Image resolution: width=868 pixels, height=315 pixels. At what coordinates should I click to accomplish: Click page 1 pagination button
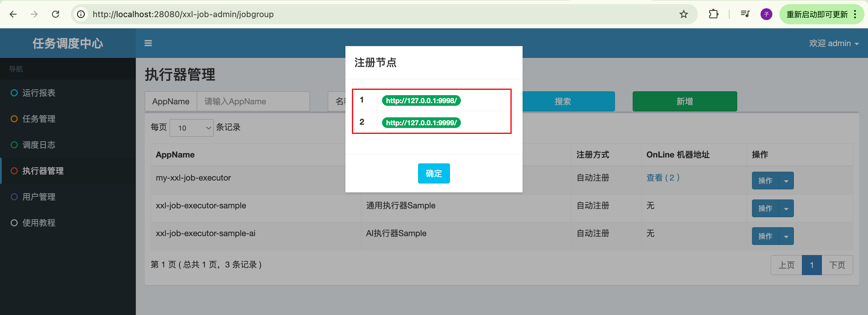(812, 265)
